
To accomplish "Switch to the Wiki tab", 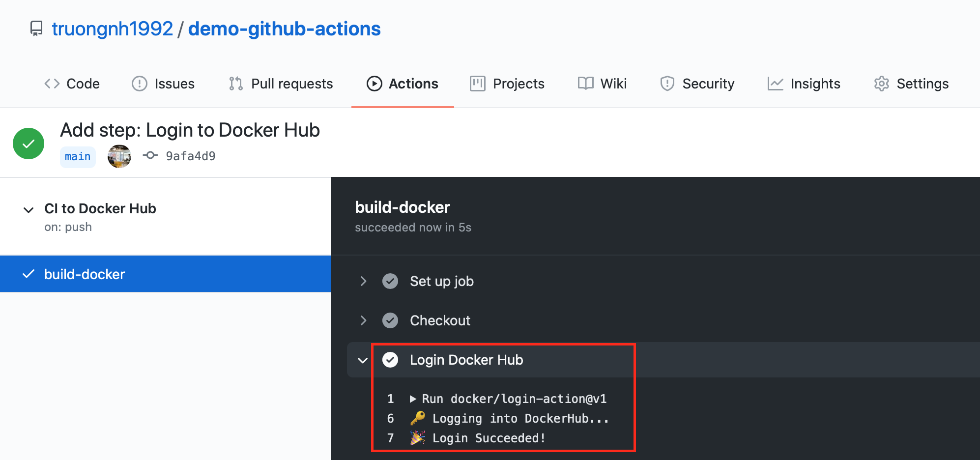I will [602, 84].
